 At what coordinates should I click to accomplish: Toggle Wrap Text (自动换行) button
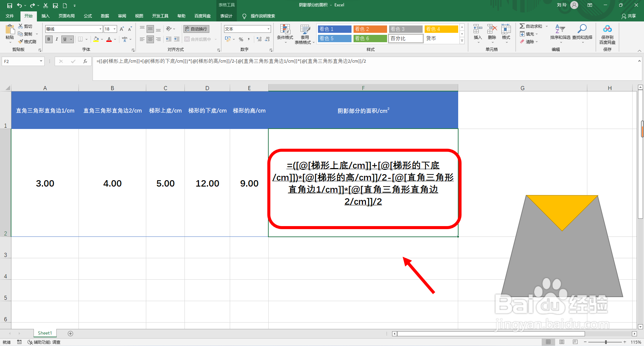pos(197,29)
